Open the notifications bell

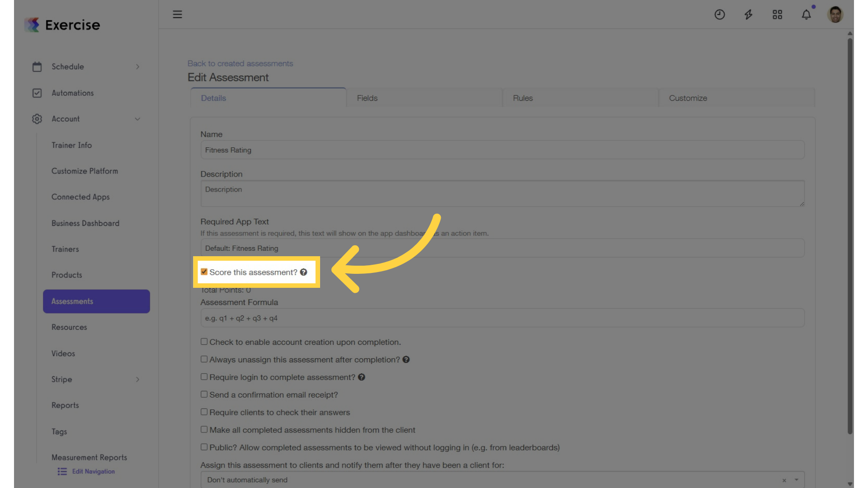[x=807, y=14]
